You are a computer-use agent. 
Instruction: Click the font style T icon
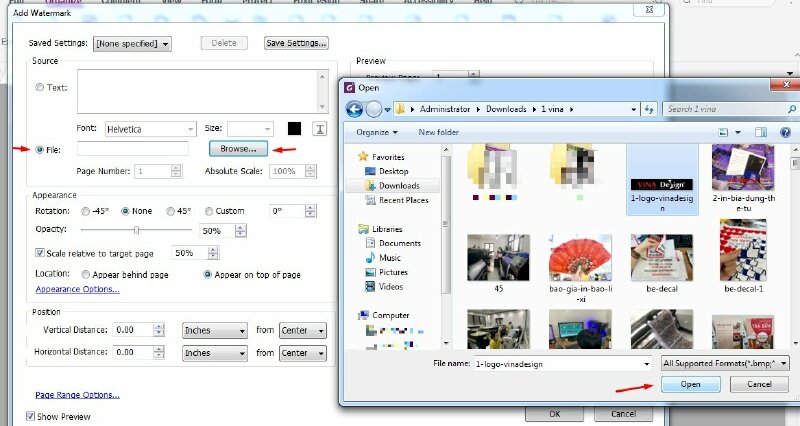320,129
